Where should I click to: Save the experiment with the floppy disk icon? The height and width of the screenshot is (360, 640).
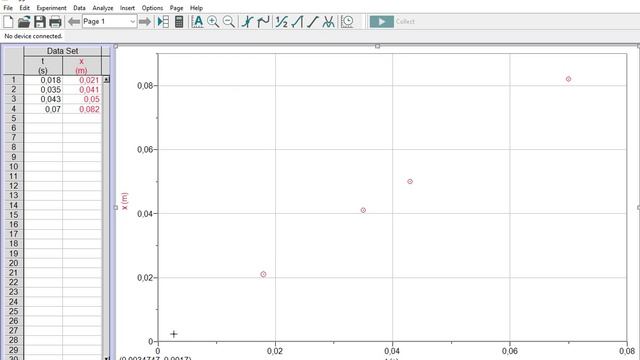pos(40,22)
